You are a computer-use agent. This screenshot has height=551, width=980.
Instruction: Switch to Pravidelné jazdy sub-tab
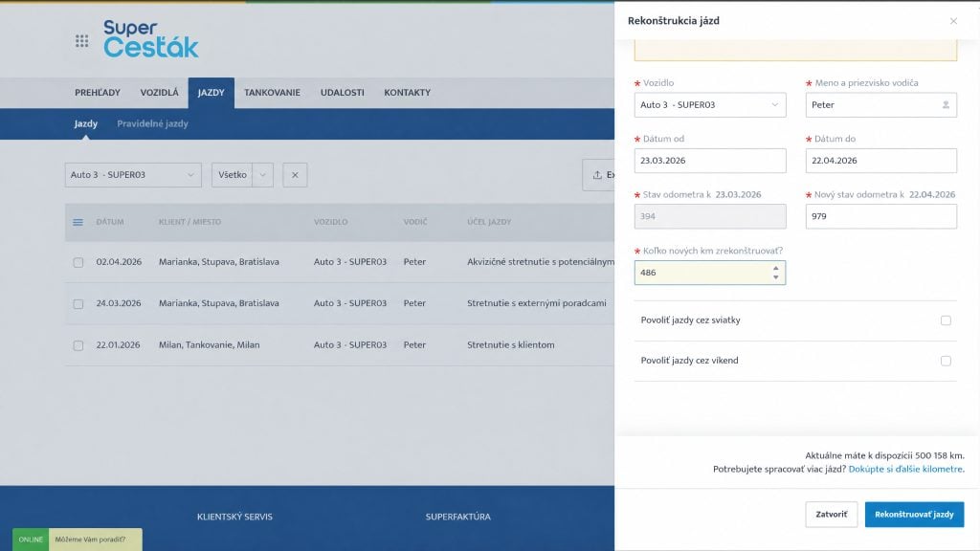152,123
